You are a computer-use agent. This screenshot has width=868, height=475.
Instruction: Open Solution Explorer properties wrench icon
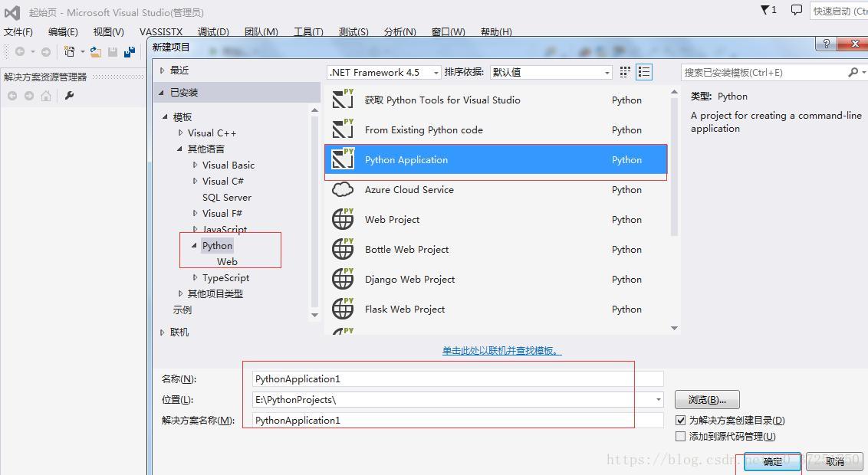pos(69,96)
